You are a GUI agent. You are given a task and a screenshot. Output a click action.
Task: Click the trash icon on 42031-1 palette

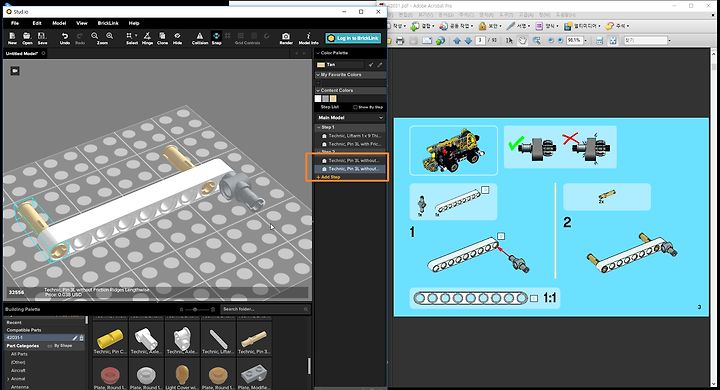pyautogui.click(x=81, y=338)
